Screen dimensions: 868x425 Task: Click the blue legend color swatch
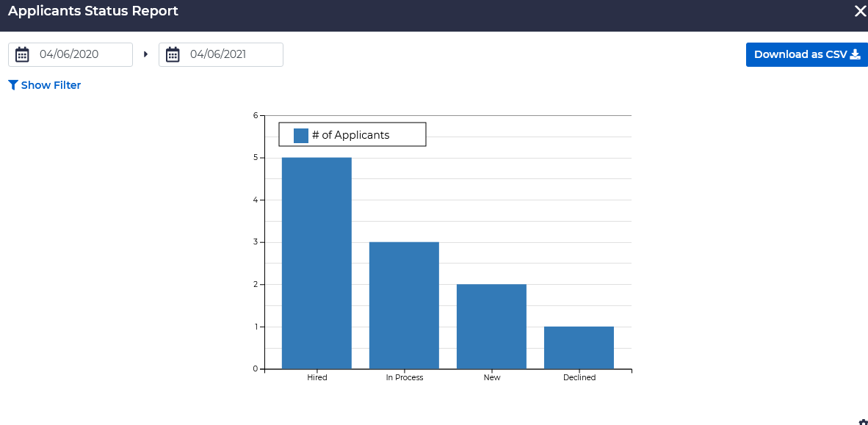(x=300, y=135)
